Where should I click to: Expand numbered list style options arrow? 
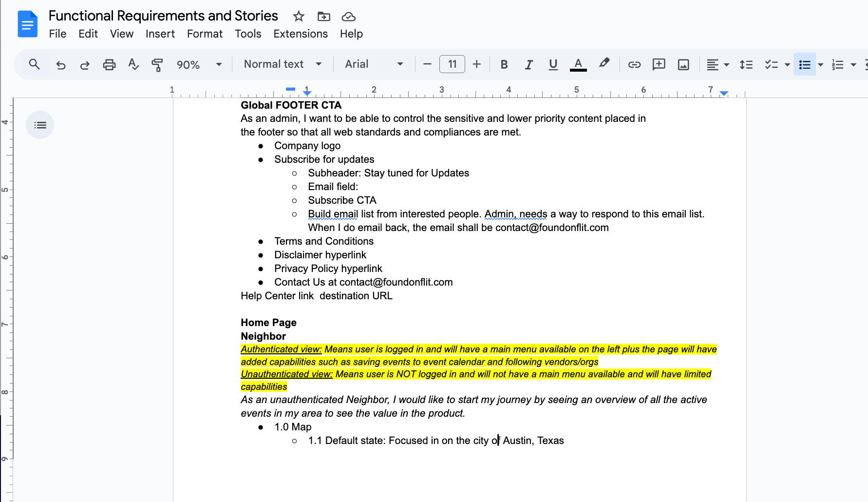[x=853, y=64]
